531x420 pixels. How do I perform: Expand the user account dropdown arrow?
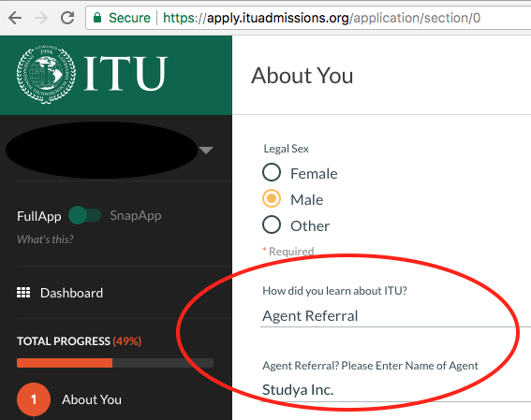(x=206, y=150)
